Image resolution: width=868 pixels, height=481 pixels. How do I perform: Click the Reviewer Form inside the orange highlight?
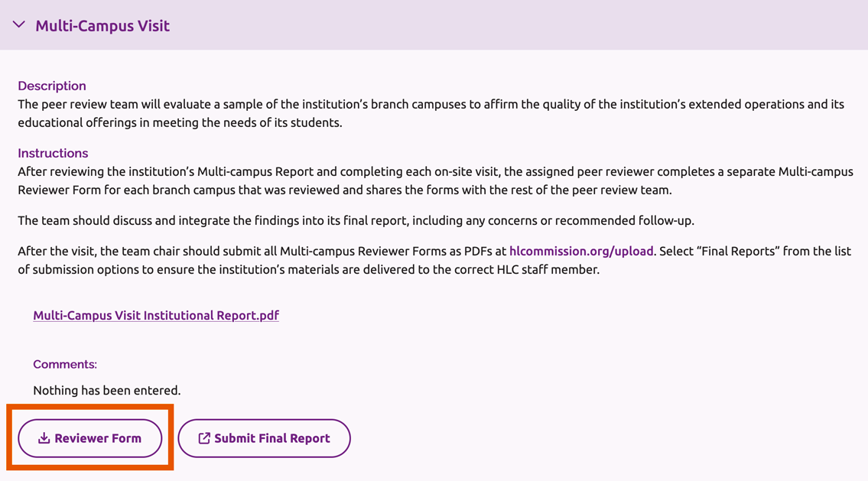coord(89,437)
